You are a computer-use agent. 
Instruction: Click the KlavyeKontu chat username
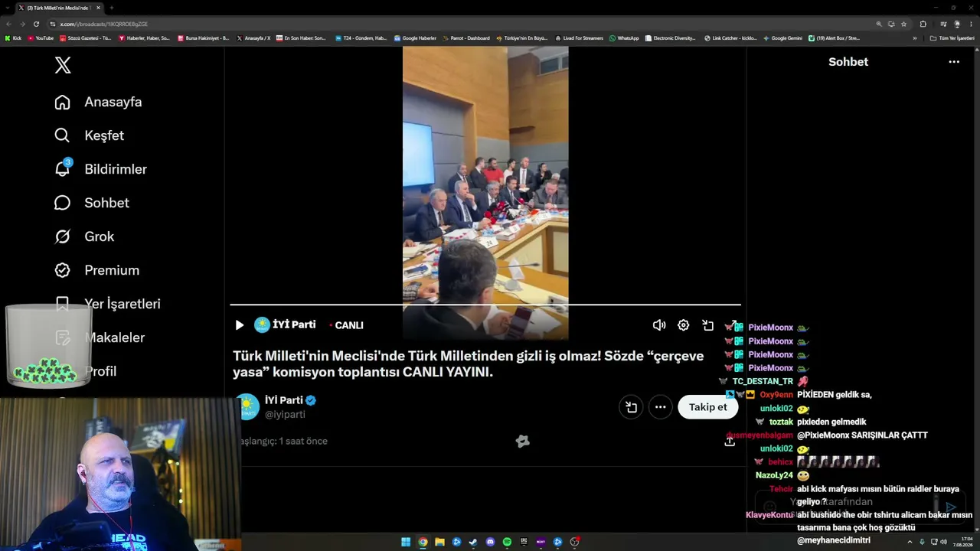coord(769,515)
